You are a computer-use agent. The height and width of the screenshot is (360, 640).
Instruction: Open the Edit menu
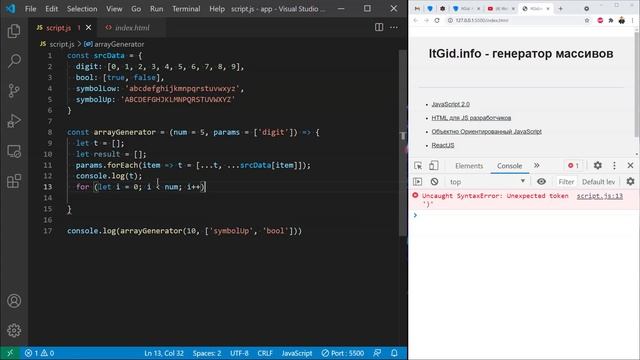51,9
